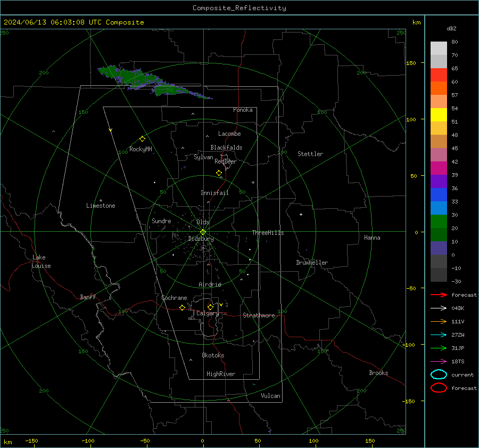Select the 80 dBZ light gray swatch
Viewport: 479px width, 448px height.
[439, 48]
